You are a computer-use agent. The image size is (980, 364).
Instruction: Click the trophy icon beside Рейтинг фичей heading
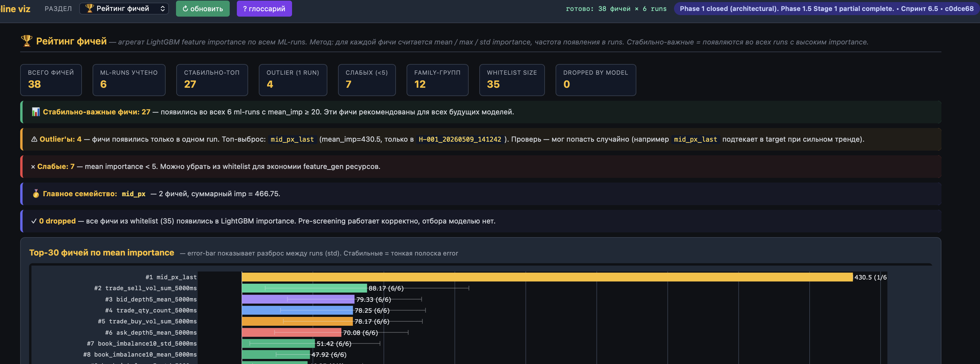pos(27,41)
